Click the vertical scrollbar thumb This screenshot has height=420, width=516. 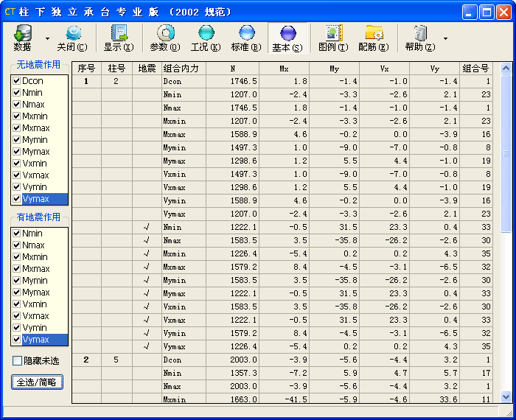coord(506,153)
